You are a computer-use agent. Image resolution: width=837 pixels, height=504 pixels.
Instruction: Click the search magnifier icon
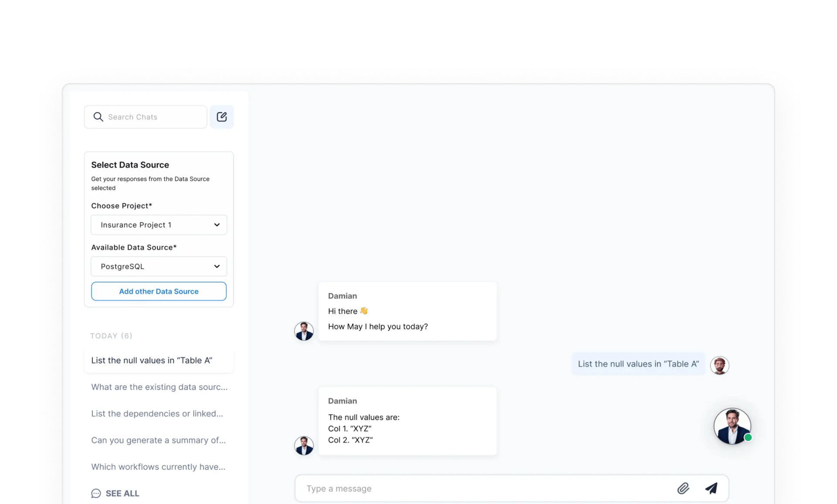click(98, 117)
